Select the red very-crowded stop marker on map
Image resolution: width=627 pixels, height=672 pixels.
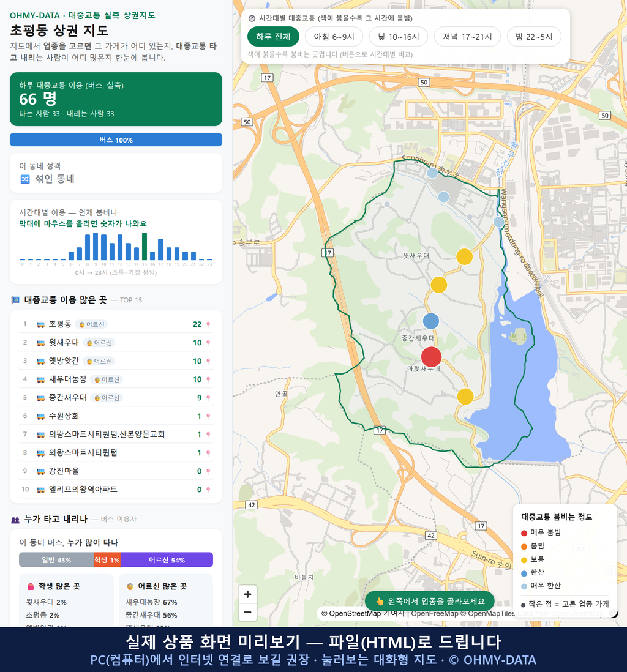432,357
